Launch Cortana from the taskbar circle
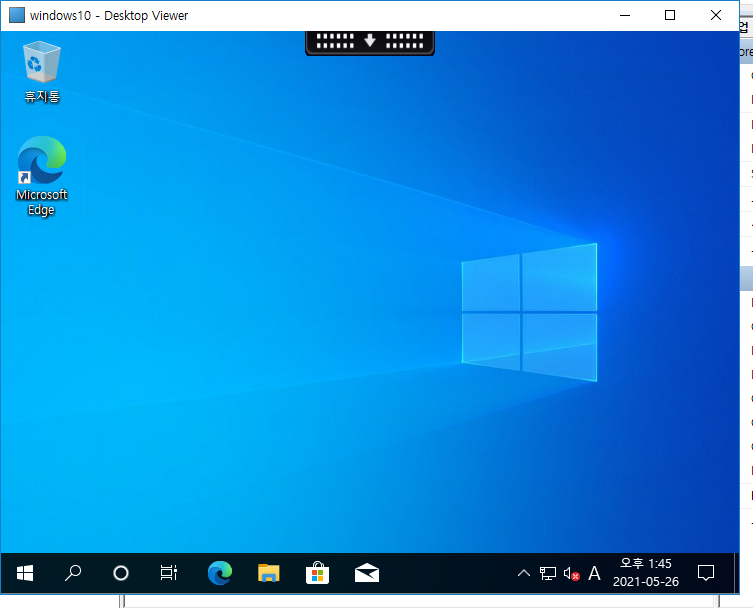Screen dimensions: 753x608 point(121,573)
